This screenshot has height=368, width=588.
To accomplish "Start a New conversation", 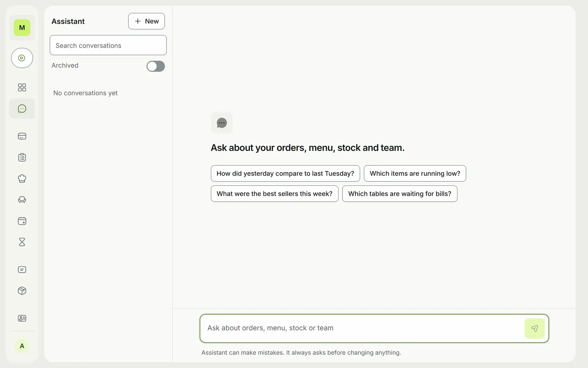I will [x=146, y=21].
